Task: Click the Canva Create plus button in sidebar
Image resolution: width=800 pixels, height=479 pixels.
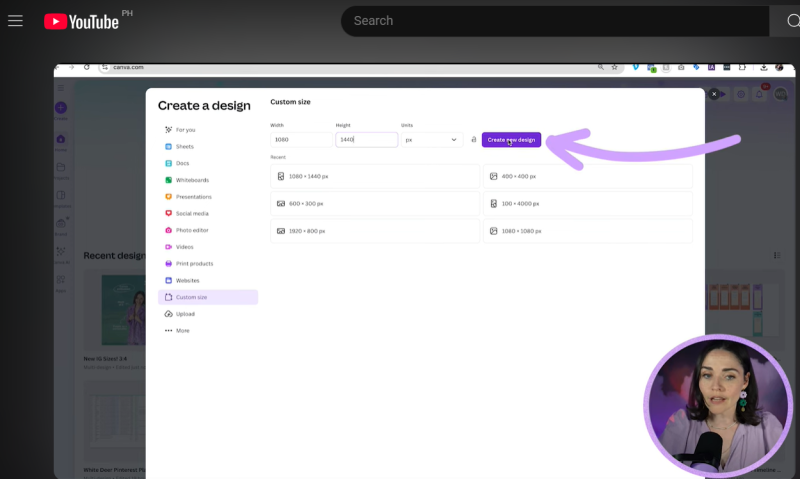Action: (61, 108)
